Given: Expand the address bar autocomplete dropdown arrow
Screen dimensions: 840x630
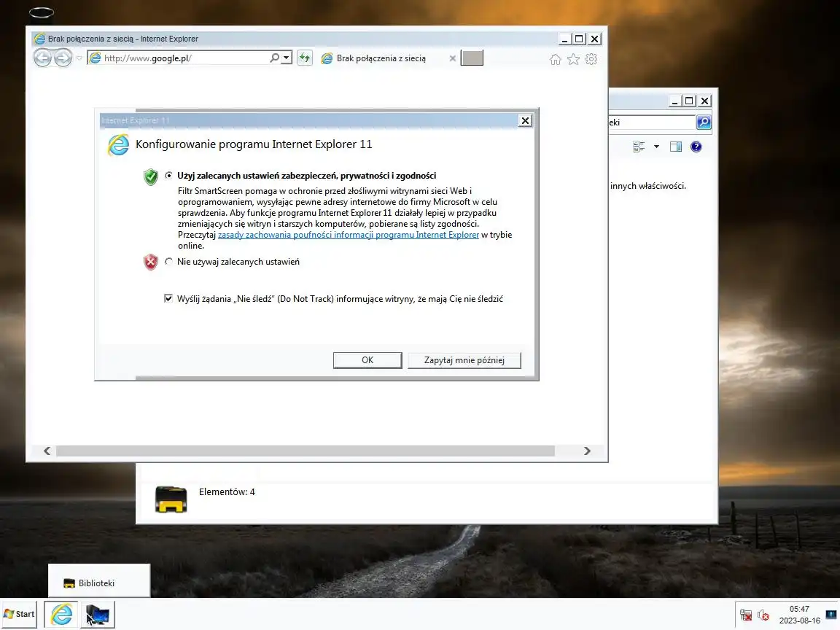Looking at the screenshot, I should (x=287, y=58).
